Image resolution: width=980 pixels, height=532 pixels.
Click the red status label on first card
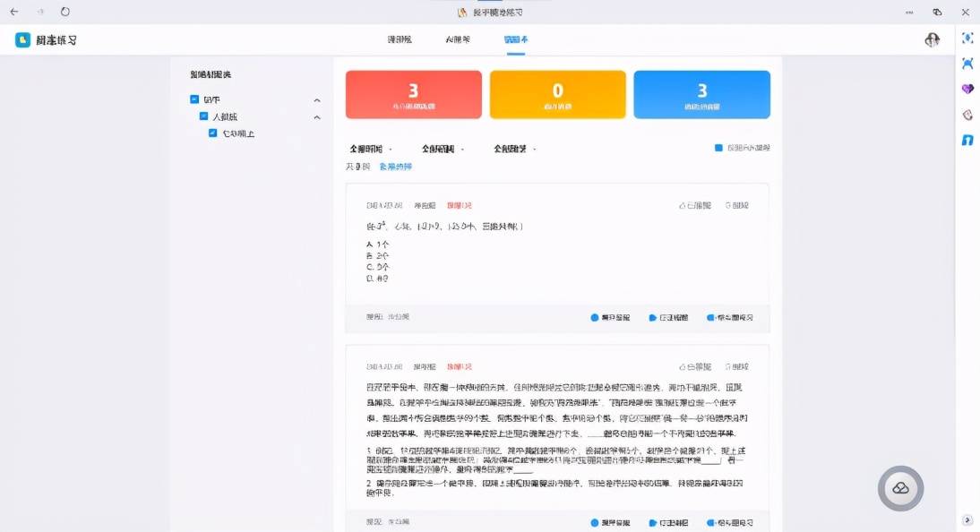[459, 205]
